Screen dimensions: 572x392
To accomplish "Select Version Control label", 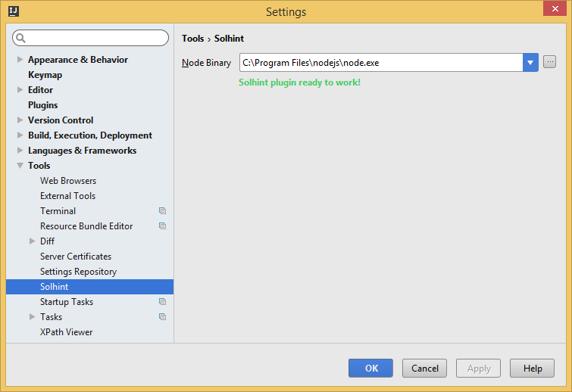I will tap(61, 120).
